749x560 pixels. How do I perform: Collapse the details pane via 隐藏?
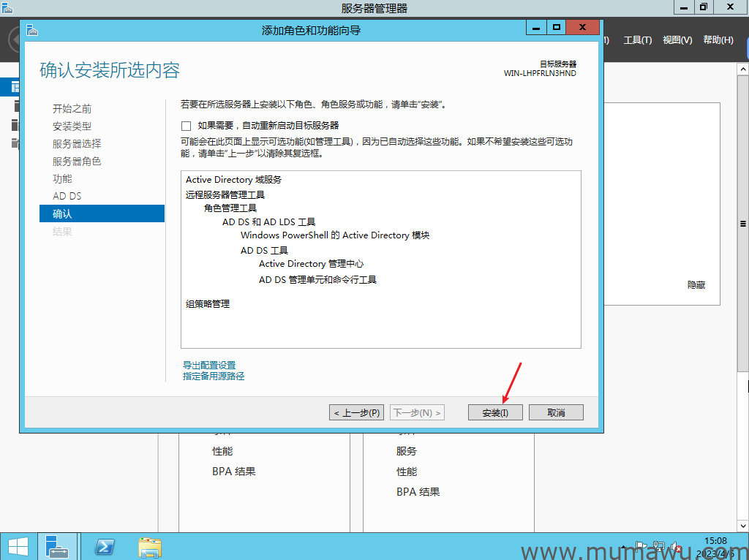point(696,285)
